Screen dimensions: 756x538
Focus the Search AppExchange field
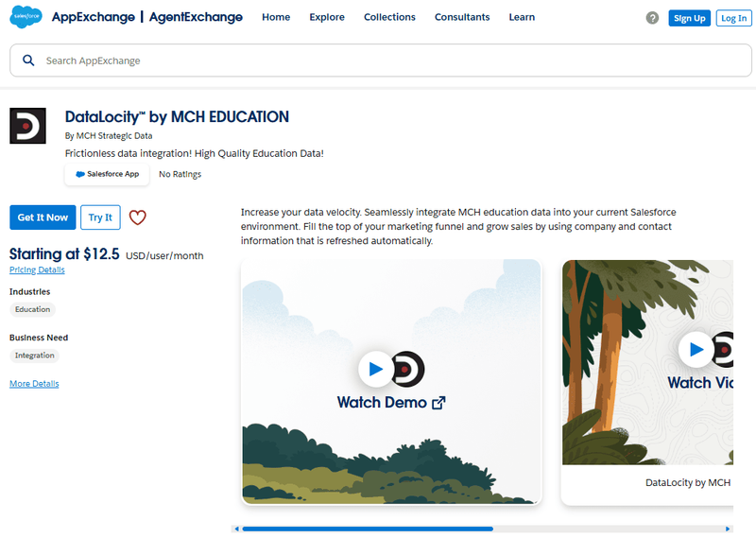(381, 61)
